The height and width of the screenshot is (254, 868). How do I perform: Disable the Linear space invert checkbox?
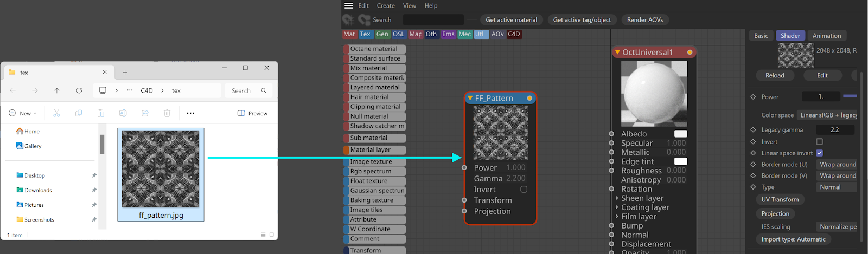tap(819, 153)
